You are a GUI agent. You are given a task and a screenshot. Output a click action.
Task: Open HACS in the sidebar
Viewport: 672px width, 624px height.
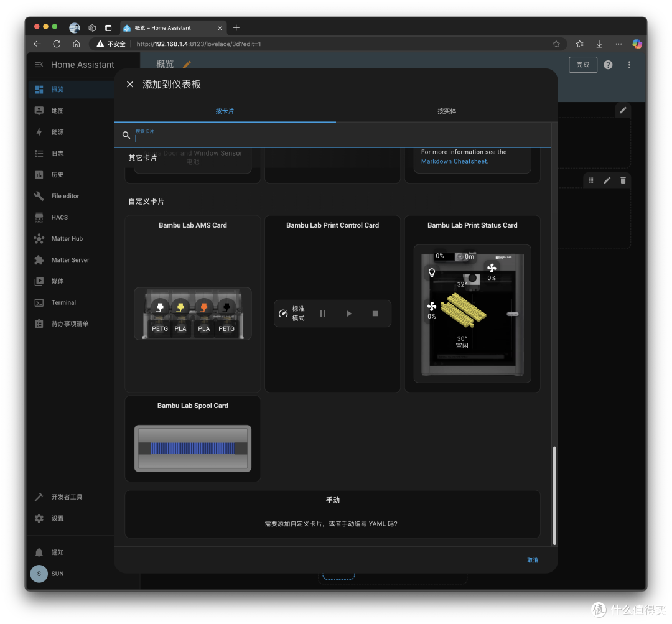point(71,217)
